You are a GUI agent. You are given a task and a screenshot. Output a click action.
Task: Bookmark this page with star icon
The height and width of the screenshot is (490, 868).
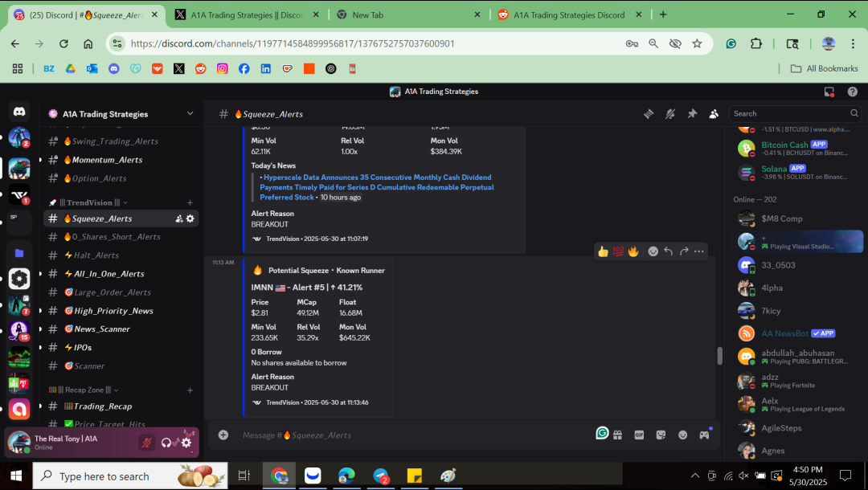(x=697, y=43)
